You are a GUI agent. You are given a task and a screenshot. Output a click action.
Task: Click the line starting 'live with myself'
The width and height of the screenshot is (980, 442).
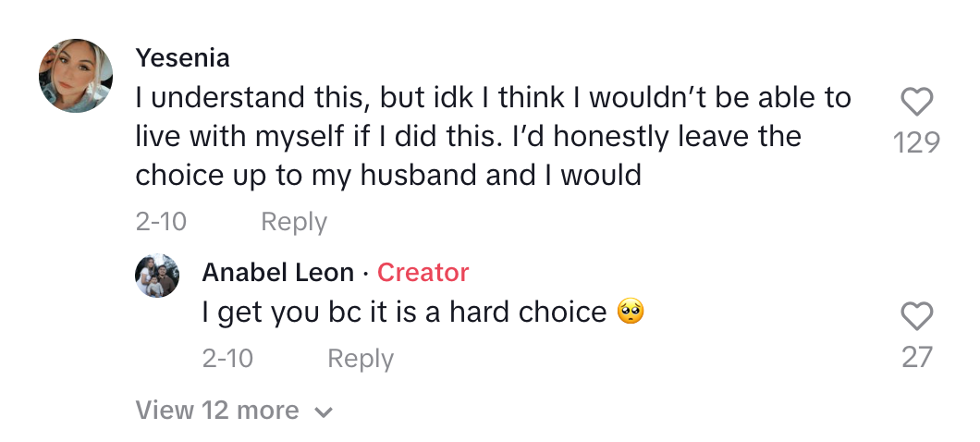pyautogui.click(x=468, y=136)
